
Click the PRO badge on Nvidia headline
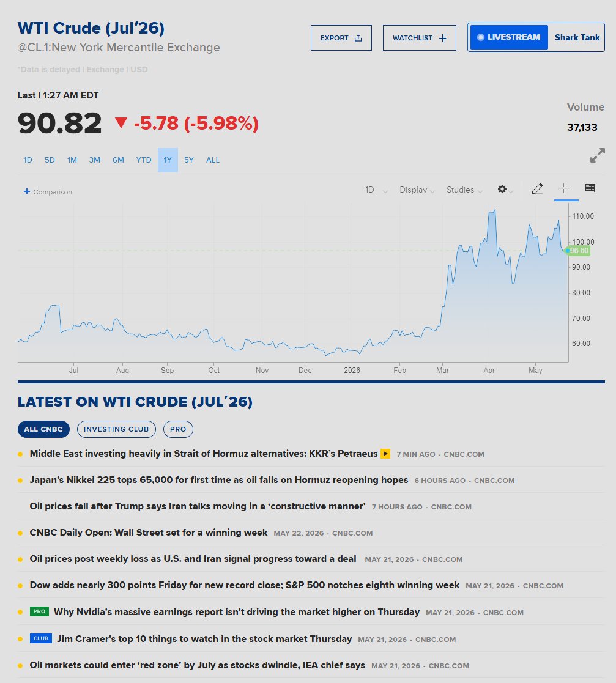tap(39, 611)
